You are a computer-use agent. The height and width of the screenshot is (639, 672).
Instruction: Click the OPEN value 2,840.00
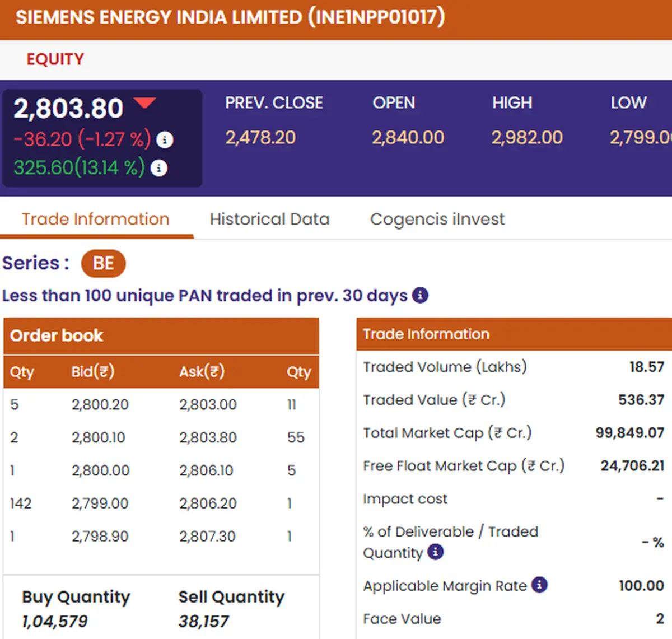point(408,138)
